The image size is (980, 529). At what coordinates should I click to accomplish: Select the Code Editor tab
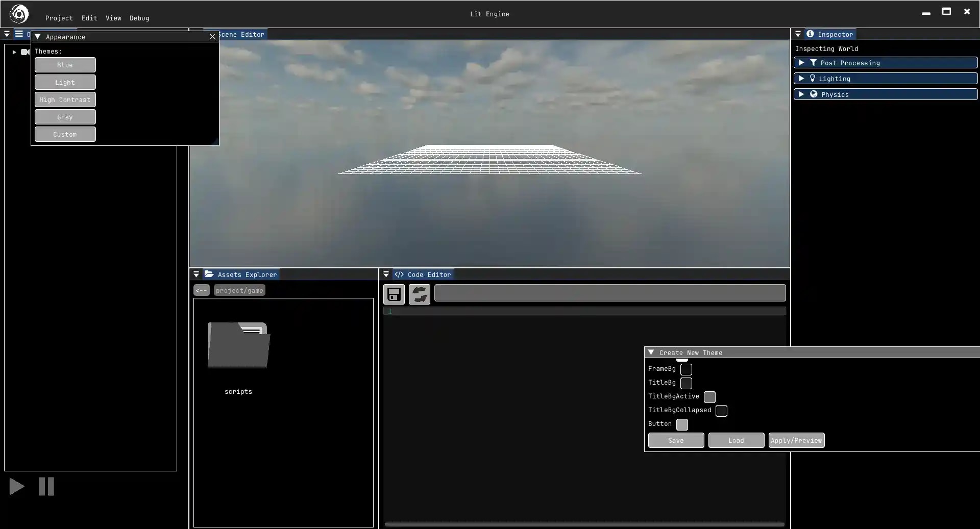423,274
